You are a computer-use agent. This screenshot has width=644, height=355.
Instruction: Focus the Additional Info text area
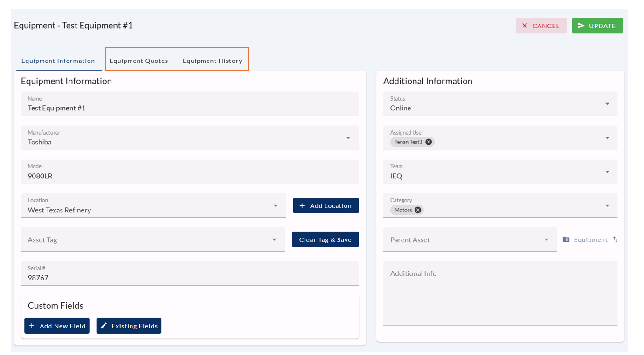coord(500,294)
